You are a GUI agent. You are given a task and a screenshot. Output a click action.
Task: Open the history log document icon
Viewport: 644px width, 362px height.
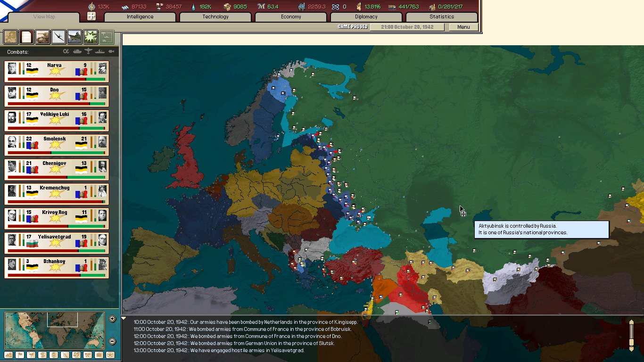pyautogui.click(x=26, y=36)
